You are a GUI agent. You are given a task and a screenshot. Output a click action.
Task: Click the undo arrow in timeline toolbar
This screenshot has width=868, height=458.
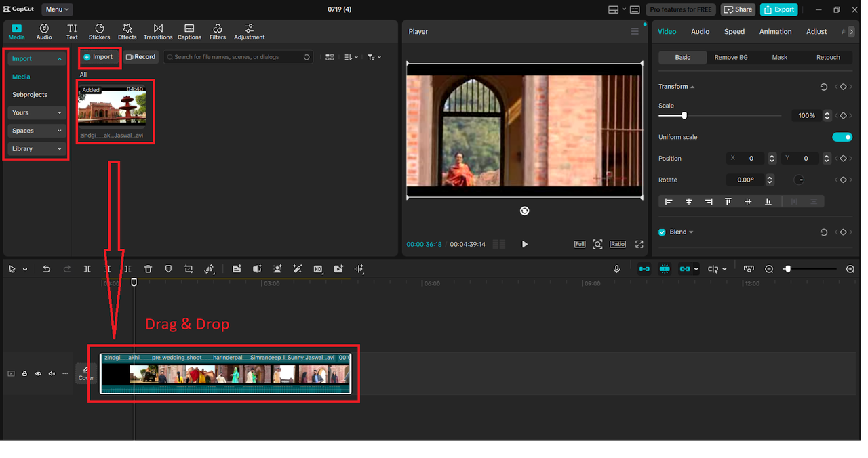tap(46, 269)
